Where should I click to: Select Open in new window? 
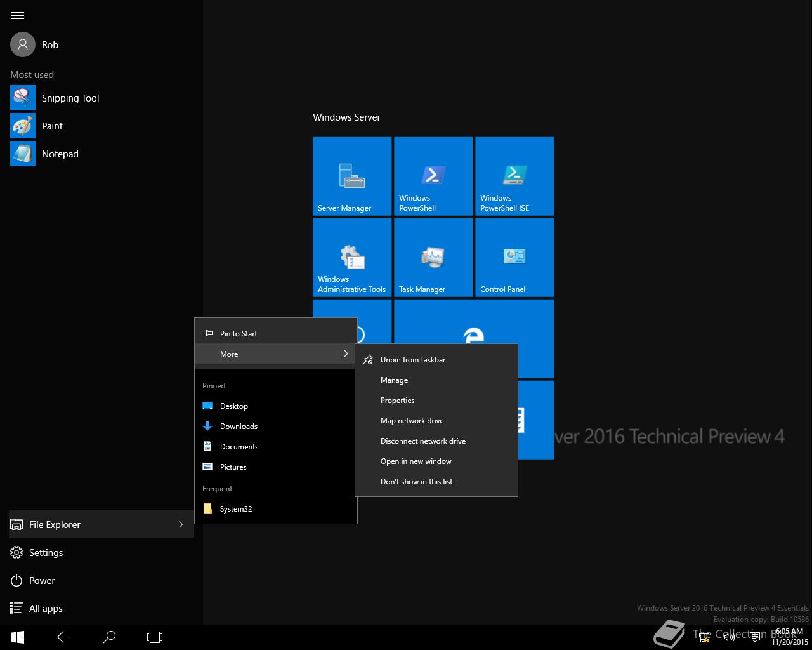click(x=436, y=461)
